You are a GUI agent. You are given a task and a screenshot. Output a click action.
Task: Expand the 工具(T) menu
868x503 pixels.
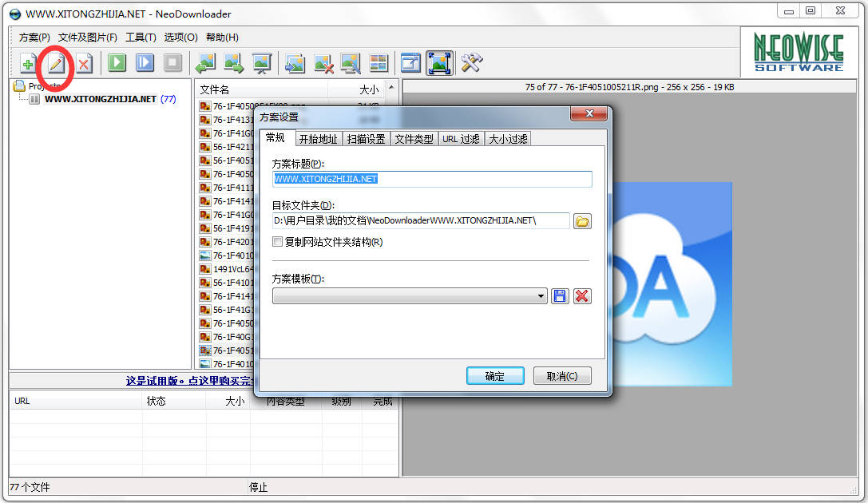[x=140, y=37]
